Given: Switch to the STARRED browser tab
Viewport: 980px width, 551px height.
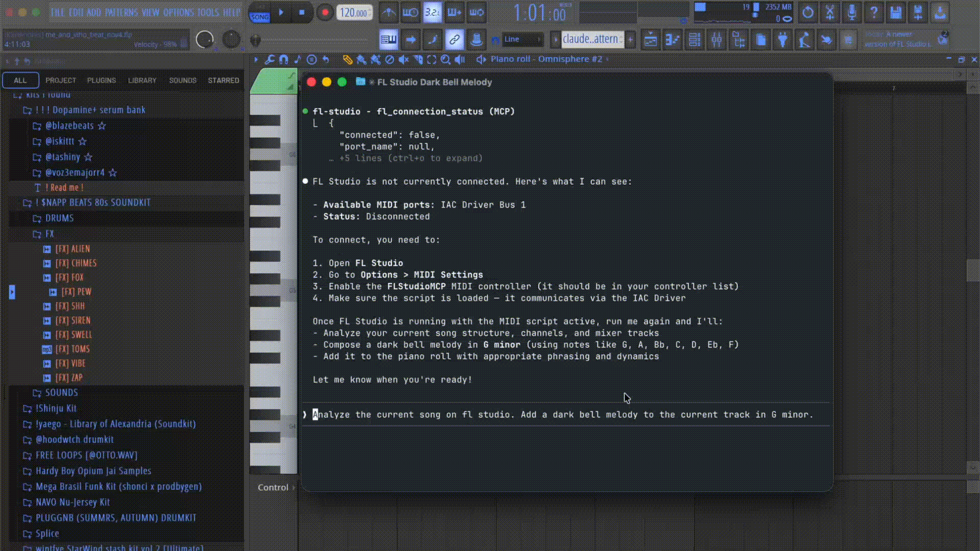Looking at the screenshot, I should tap(224, 81).
